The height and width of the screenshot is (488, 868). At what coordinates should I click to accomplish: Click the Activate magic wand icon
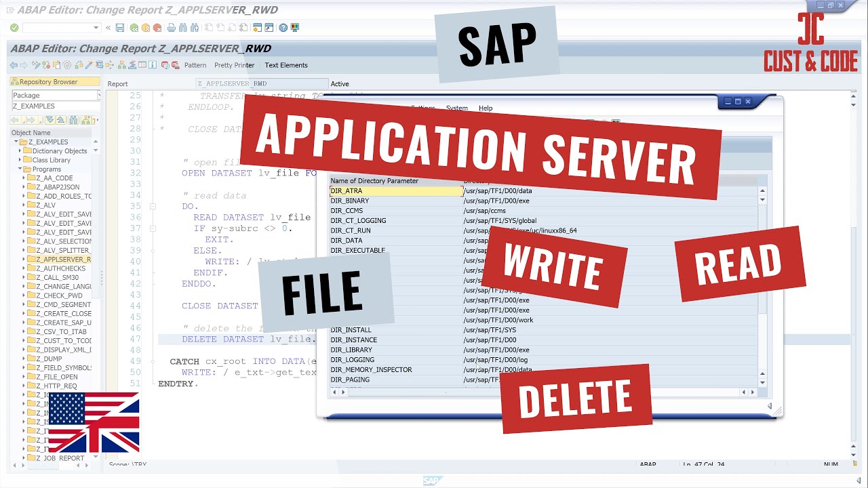point(89,65)
